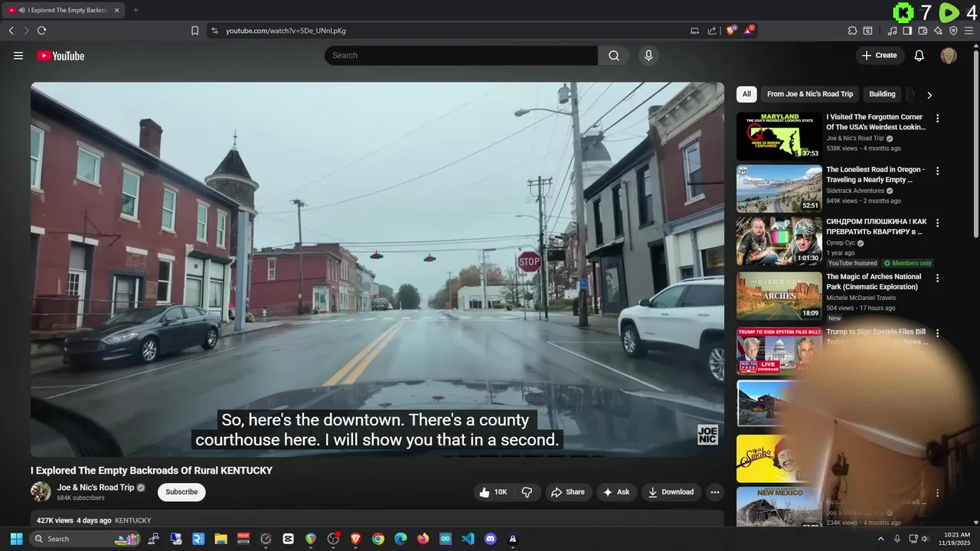This screenshot has width=980, height=551.
Task: Open Microsoft Edge from taskbar
Action: tap(400, 539)
